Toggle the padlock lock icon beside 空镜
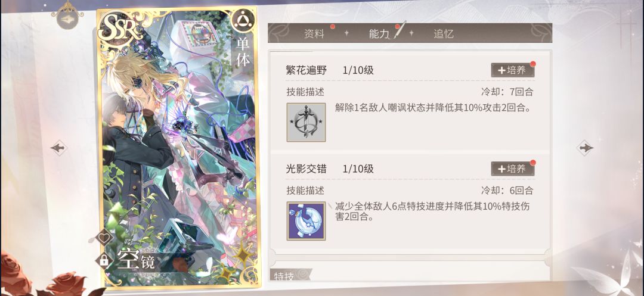This screenshot has height=296, width=644. coord(104,260)
